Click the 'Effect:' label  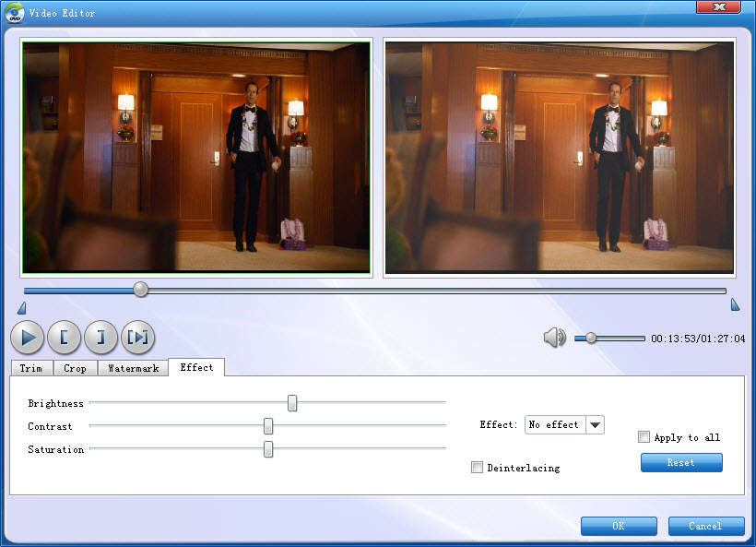click(499, 424)
